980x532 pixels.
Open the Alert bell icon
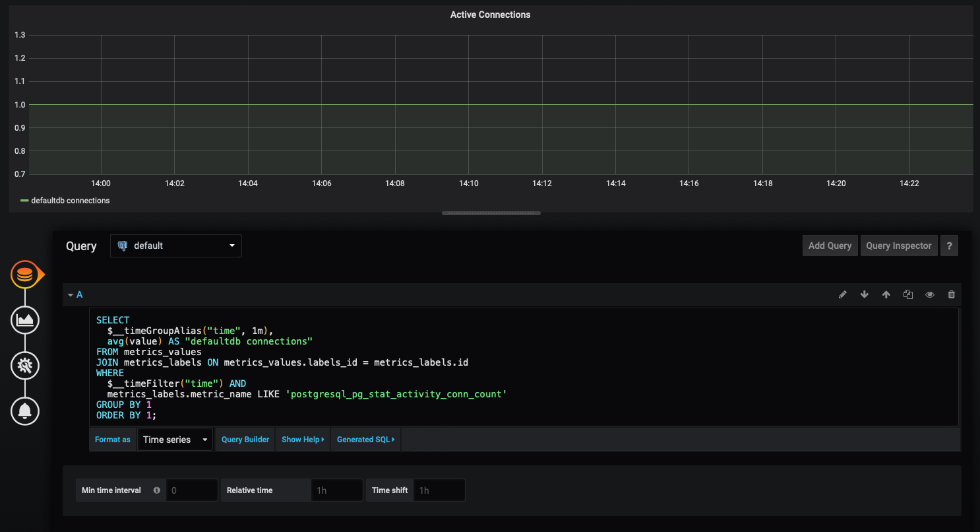(x=25, y=411)
